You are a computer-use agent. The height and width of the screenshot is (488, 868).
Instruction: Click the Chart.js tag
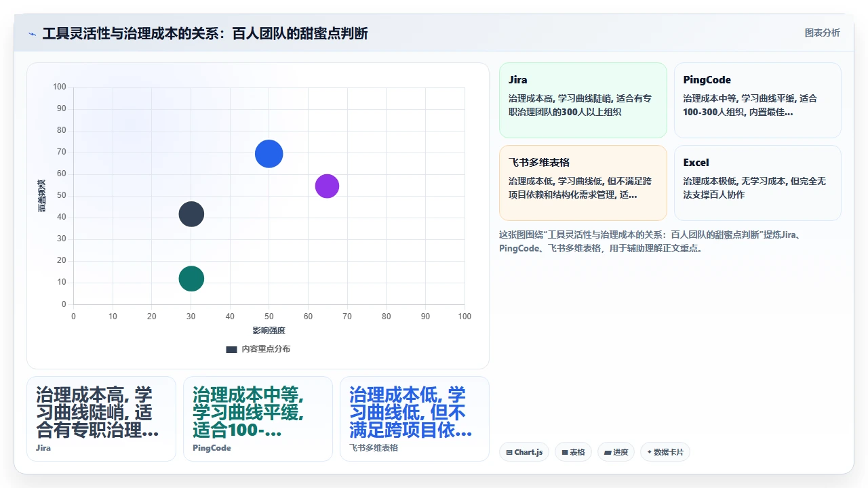(x=524, y=452)
